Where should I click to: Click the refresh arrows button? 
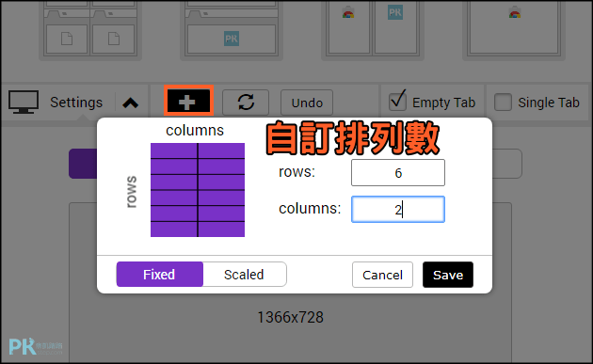pos(246,103)
